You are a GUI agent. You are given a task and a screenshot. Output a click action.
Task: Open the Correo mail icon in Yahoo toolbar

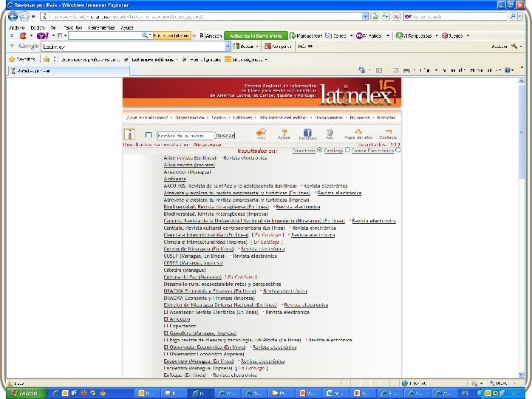tap(328, 35)
